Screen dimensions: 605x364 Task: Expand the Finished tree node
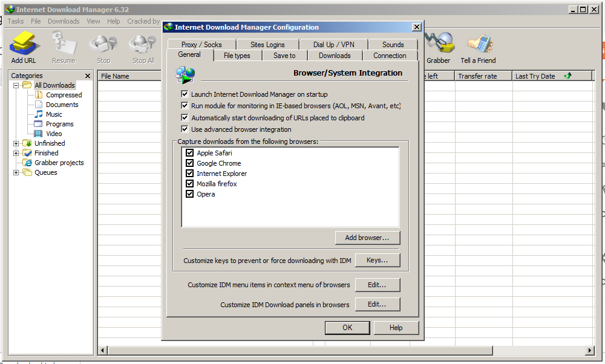coord(16,153)
